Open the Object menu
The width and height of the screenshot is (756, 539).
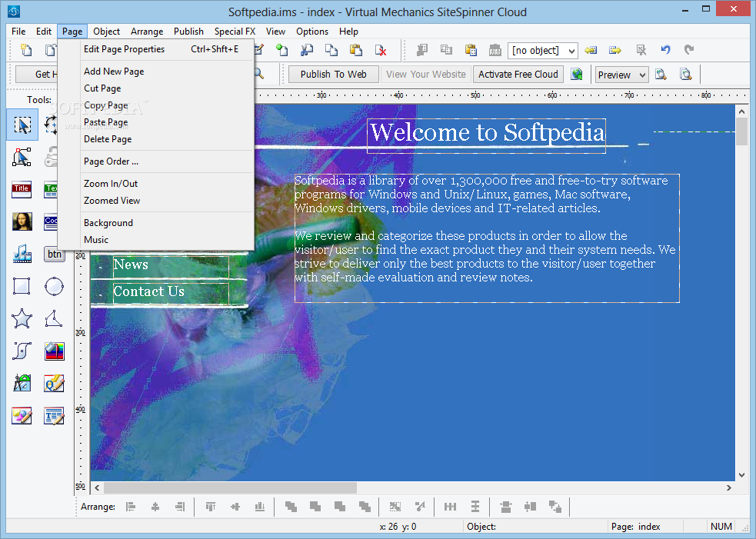106,32
